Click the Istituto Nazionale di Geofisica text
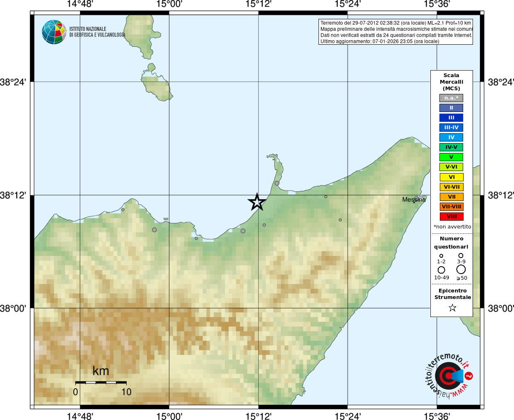The height and width of the screenshot is (420, 514). [x=97, y=32]
